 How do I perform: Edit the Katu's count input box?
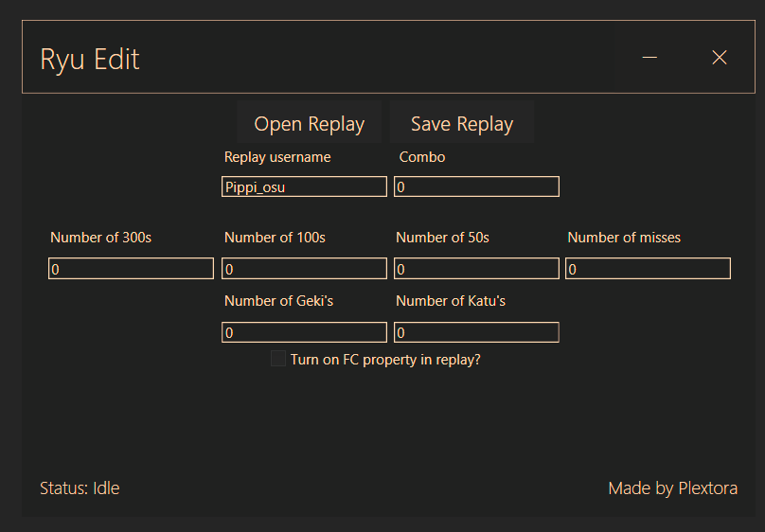476,332
